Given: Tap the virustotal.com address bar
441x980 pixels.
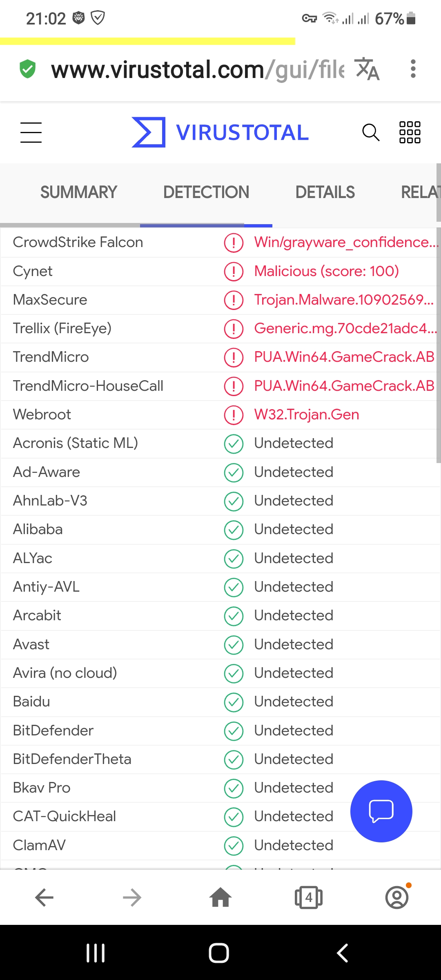Looking at the screenshot, I should (196, 69).
